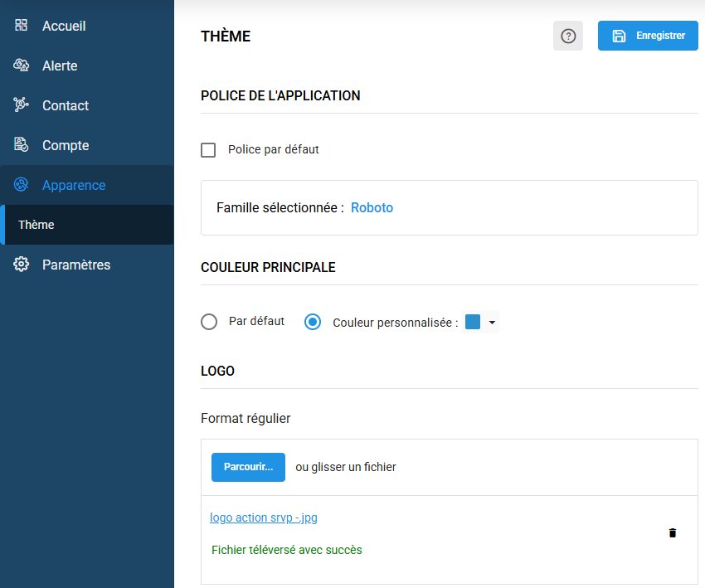This screenshot has width=705, height=588.
Task: Open help with the question mark icon
Action: [568, 36]
